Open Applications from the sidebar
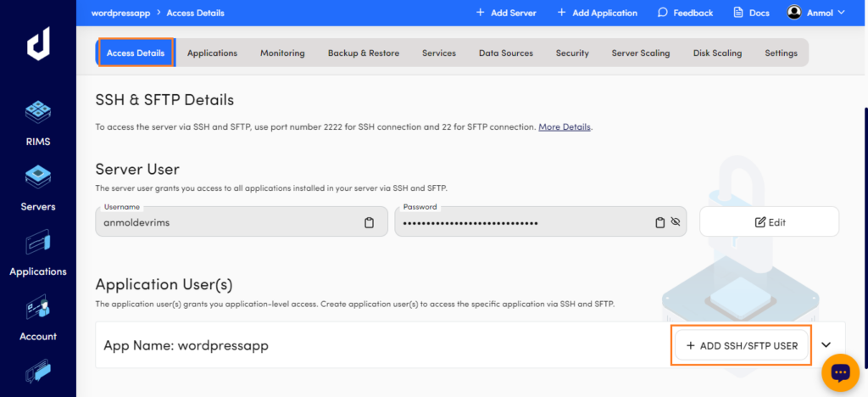Viewport: 868px width, 397px height. (x=37, y=242)
